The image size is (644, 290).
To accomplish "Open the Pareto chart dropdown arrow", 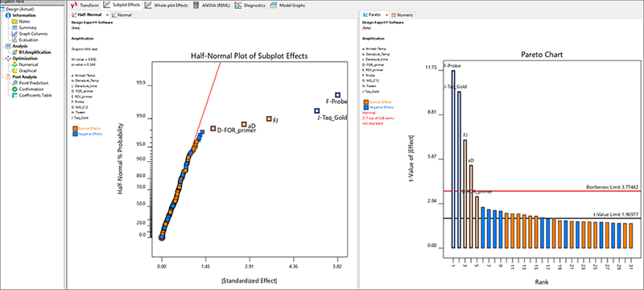I will (386, 14).
